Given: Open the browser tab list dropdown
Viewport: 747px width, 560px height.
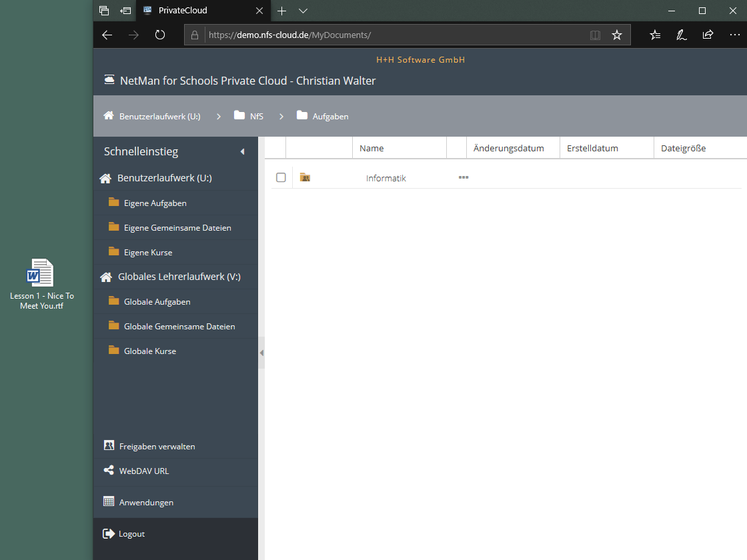Looking at the screenshot, I should pyautogui.click(x=303, y=11).
